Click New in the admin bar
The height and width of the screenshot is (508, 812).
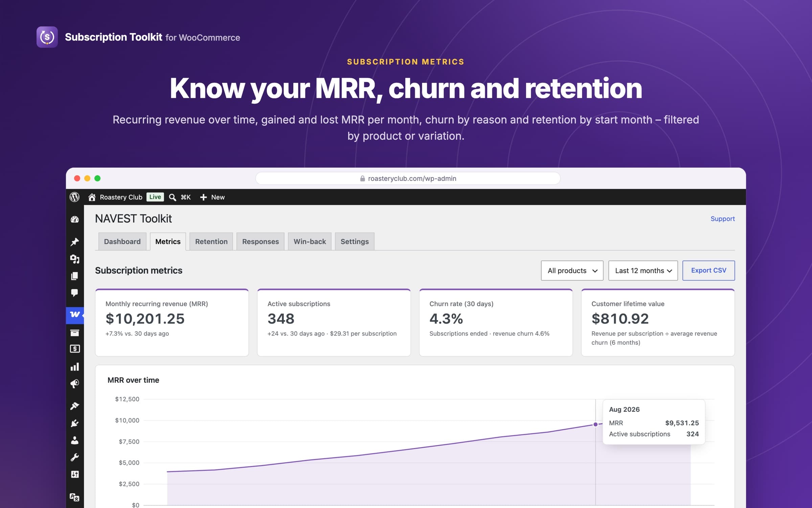click(218, 197)
